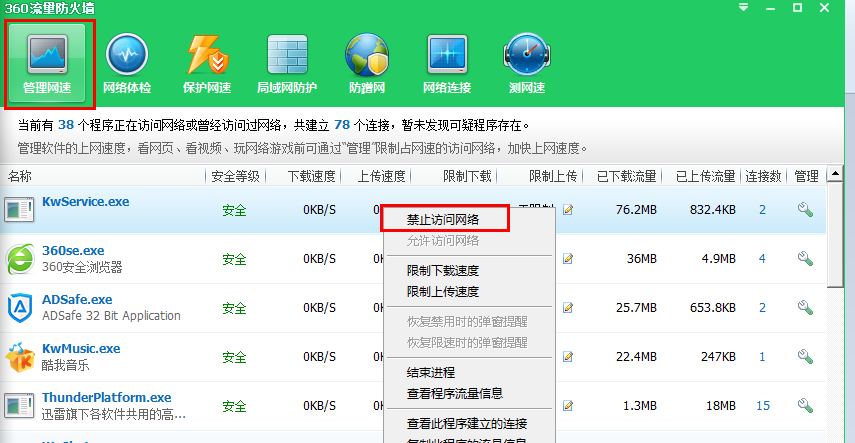The height and width of the screenshot is (443, 855).
Task: View the 2 connections of ADSafe.exe
Action: (x=762, y=308)
